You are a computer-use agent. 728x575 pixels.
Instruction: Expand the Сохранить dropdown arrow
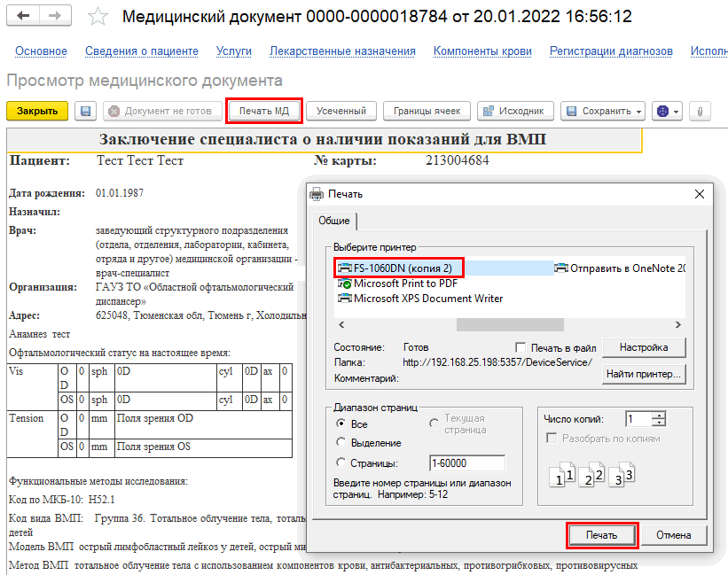[638, 112]
